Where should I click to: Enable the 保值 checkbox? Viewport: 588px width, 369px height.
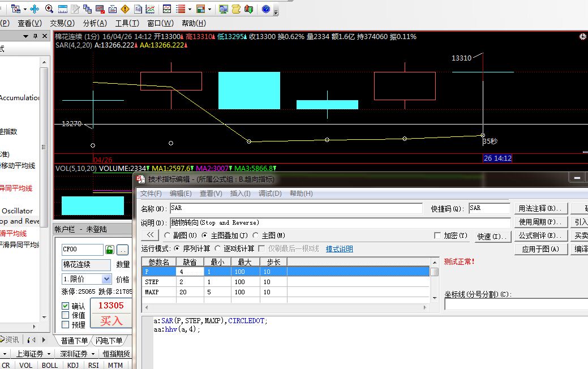point(66,315)
